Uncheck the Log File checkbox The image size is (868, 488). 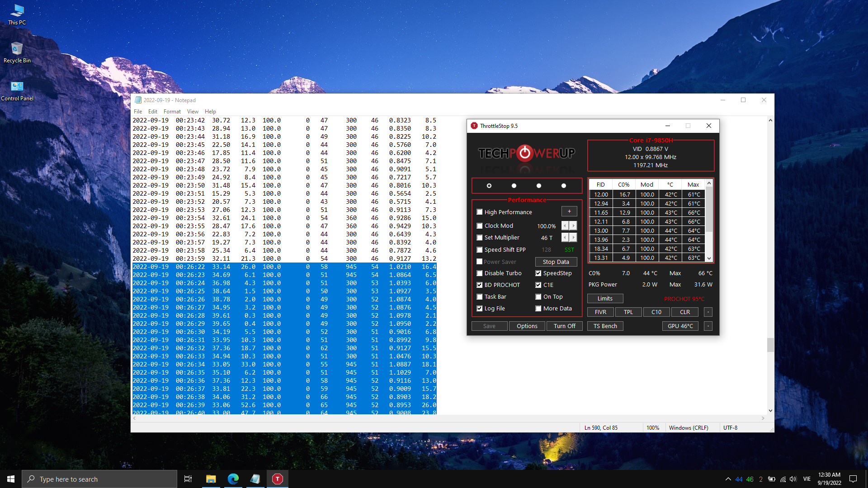click(480, 309)
